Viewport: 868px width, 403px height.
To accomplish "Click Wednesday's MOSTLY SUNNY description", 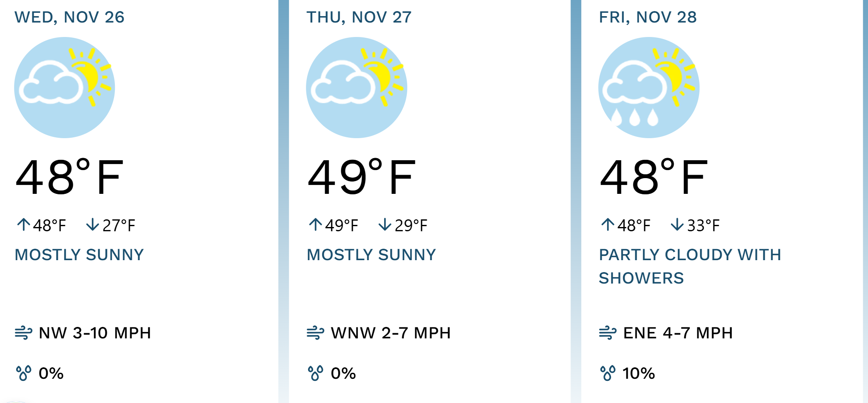I will [x=79, y=255].
